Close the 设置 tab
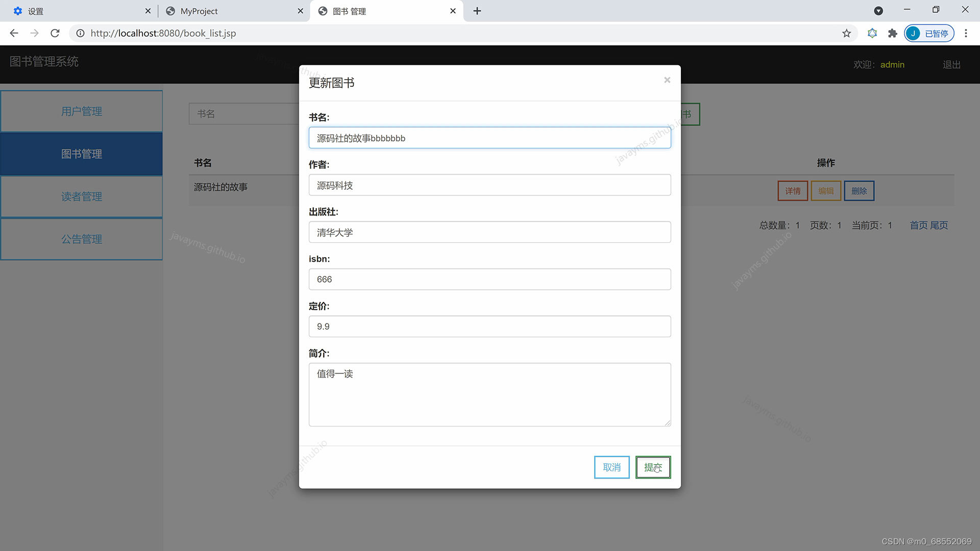 coord(148,11)
